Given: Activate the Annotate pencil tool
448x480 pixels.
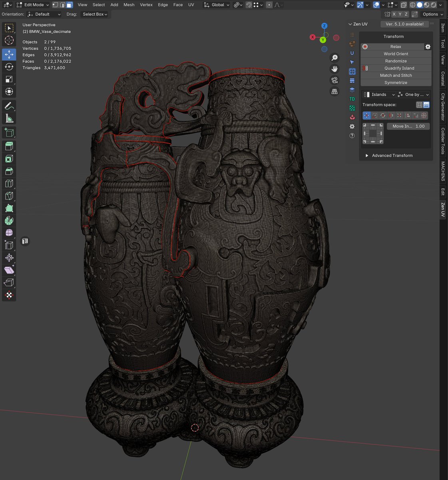Looking at the screenshot, I should [x=9, y=106].
